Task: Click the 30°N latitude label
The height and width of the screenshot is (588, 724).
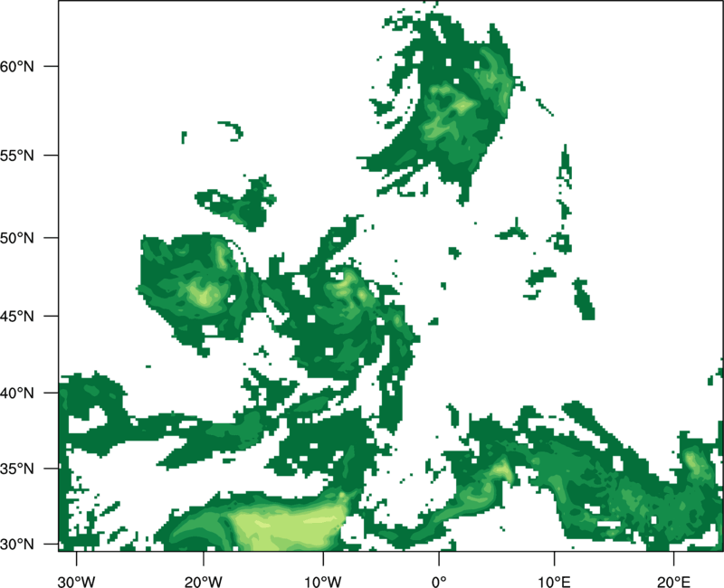Action: (x=17, y=544)
